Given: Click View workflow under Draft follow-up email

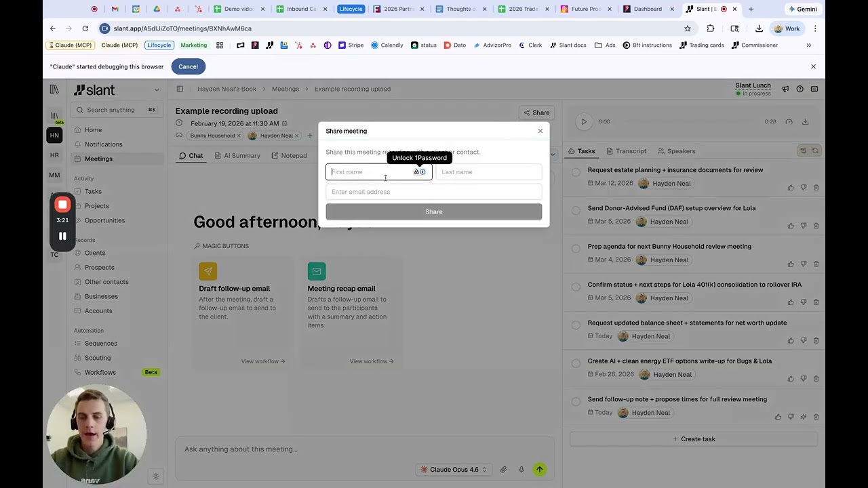Looking at the screenshot, I should tap(263, 361).
